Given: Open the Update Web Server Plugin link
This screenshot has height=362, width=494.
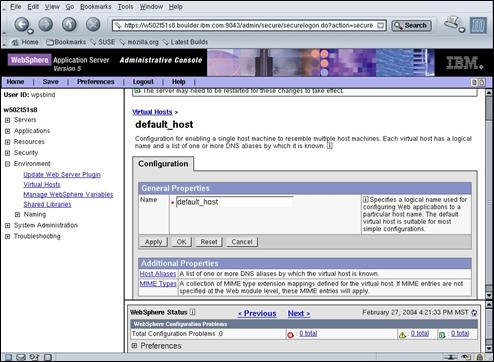Looking at the screenshot, I should click(62, 175).
